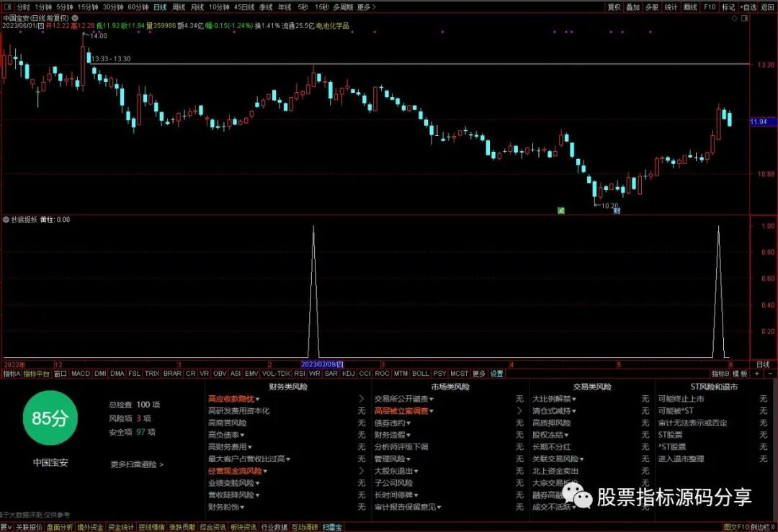Select the CCI indicator
The width and height of the screenshot is (778, 532).
[365, 374]
